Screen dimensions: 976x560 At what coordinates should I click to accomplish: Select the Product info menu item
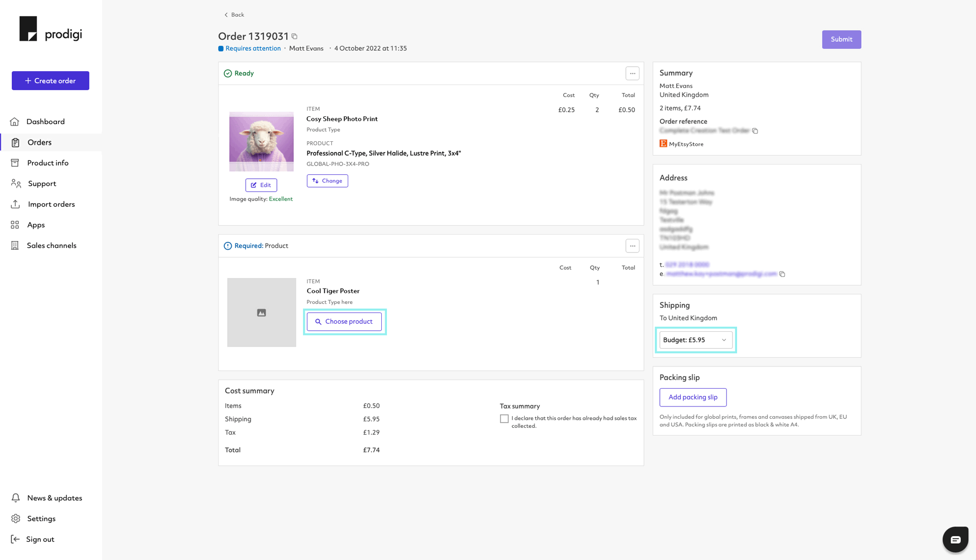click(47, 162)
